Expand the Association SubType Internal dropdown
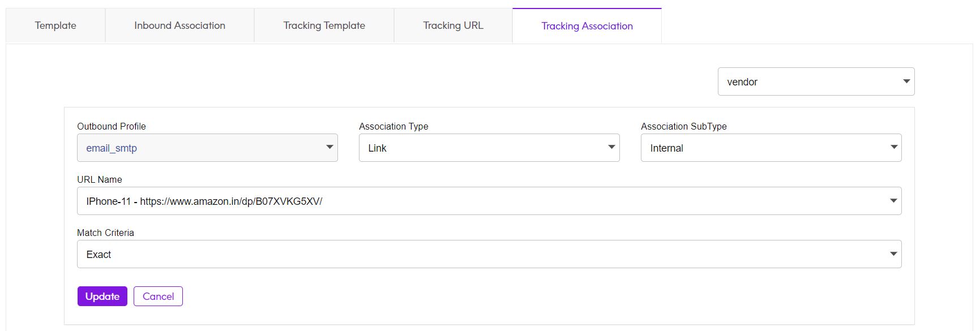980x331 pixels. click(x=771, y=148)
